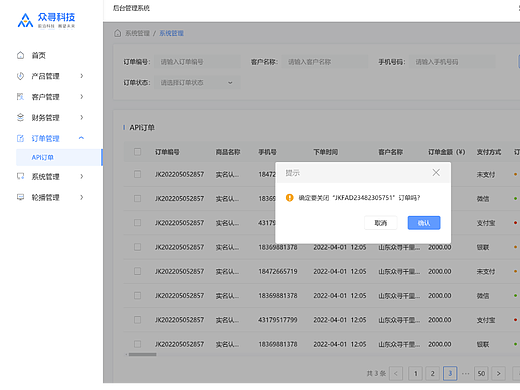Click the 系统管理 sidebar icon
Image resolution: width=520 pixels, height=390 pixels.
click(20, 176)
